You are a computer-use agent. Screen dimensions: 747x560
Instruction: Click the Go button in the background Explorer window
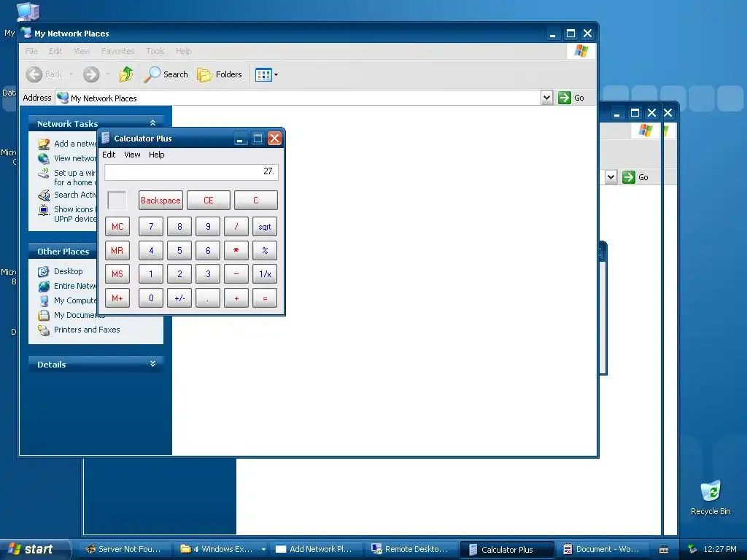coord(635,177)
